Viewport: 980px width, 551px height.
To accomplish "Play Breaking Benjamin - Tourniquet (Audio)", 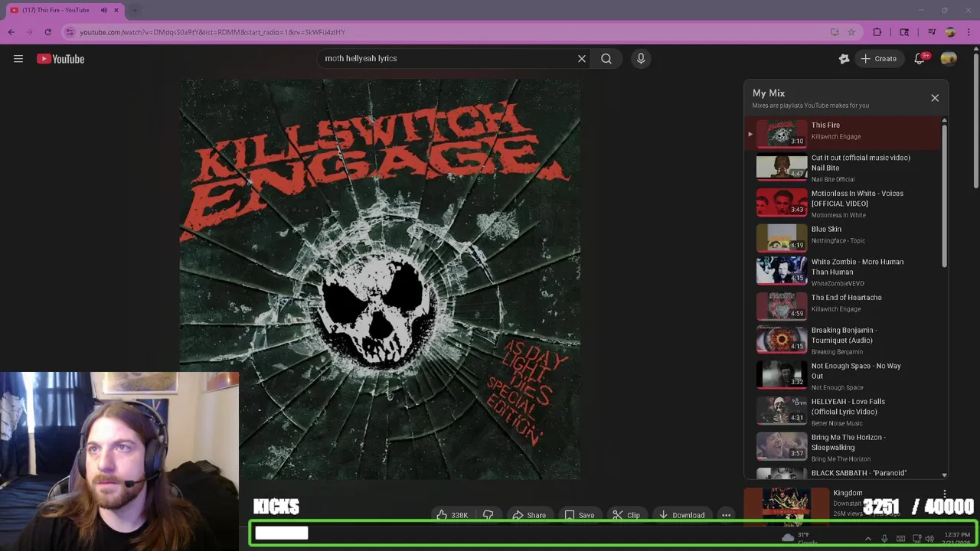I will [x=844, y=341].
